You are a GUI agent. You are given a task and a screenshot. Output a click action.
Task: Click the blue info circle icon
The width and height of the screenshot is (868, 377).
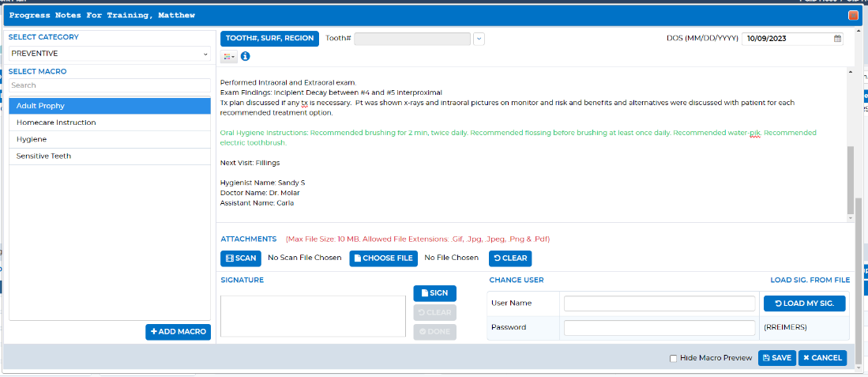pyautogui.click(x=245, y=56)
